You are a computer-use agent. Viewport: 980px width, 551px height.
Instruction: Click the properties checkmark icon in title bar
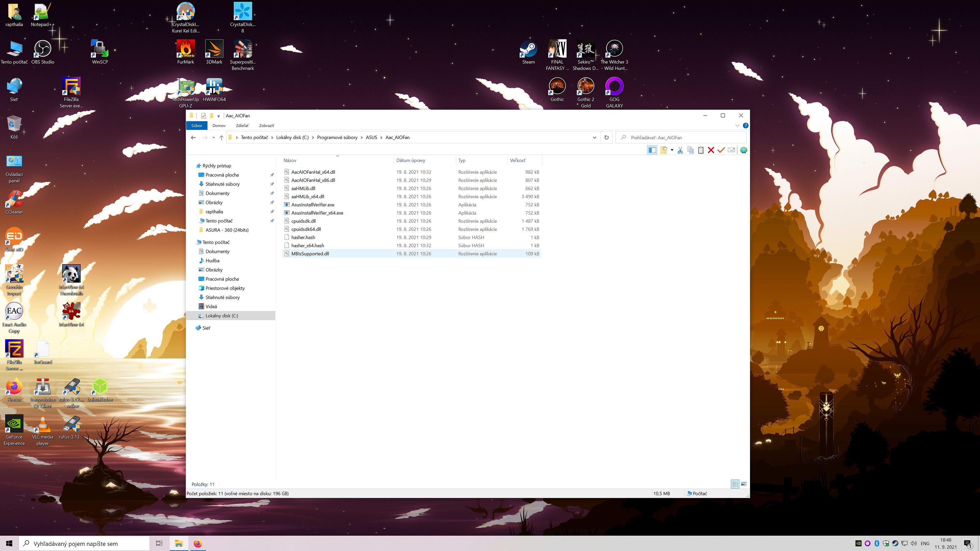pos(204,116)
